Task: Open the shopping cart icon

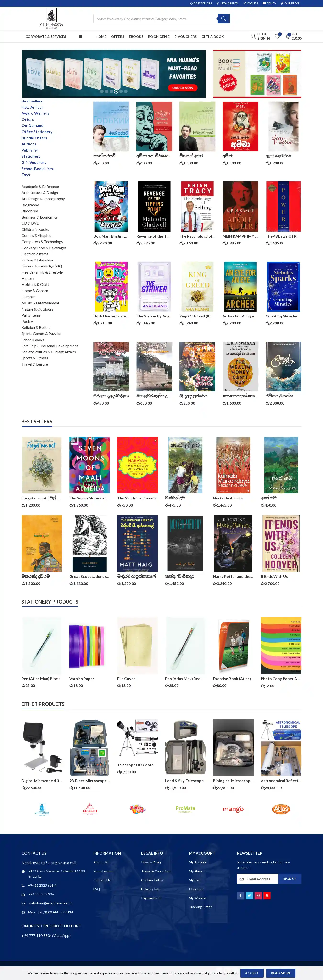Action: 287,37
